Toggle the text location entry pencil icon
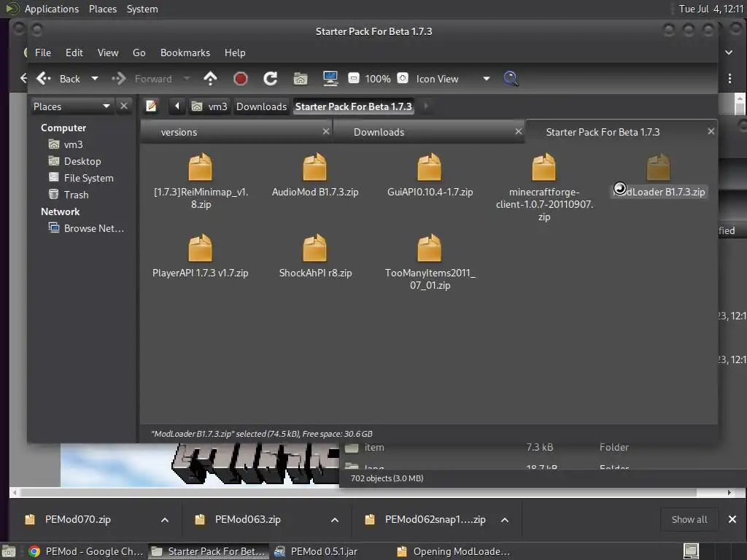Viewport: 747px width, 560px height. [x=152, y=106]
